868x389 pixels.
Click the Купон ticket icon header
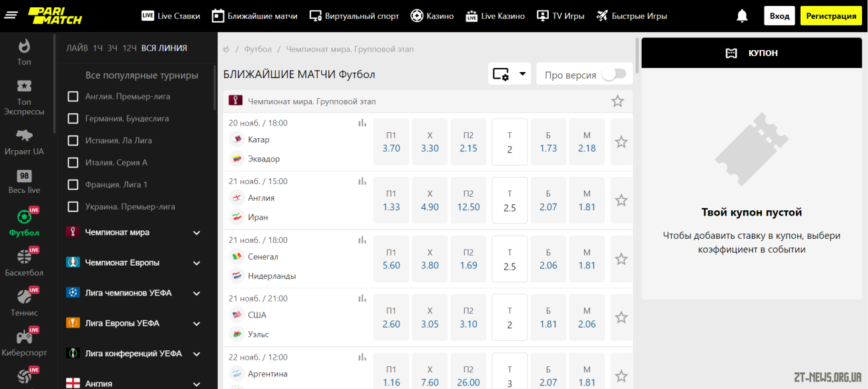[x=731, y=53]
